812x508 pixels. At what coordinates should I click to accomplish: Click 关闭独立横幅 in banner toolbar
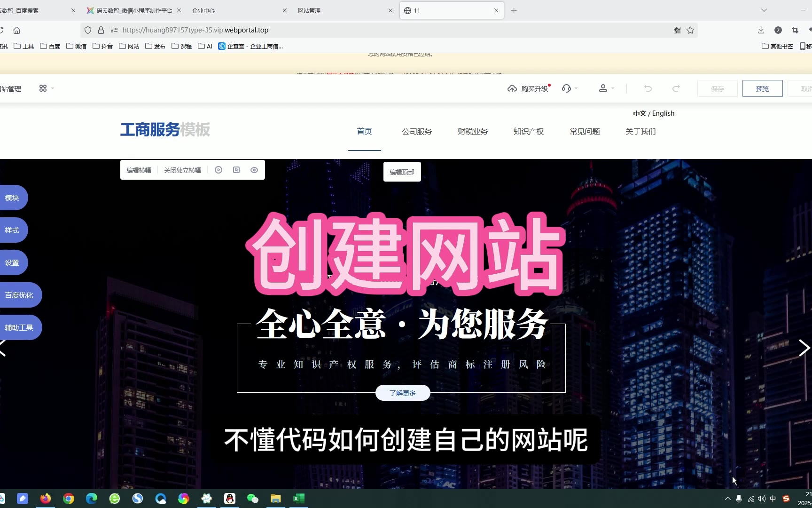pyautogui.click(x=182, y=170)
